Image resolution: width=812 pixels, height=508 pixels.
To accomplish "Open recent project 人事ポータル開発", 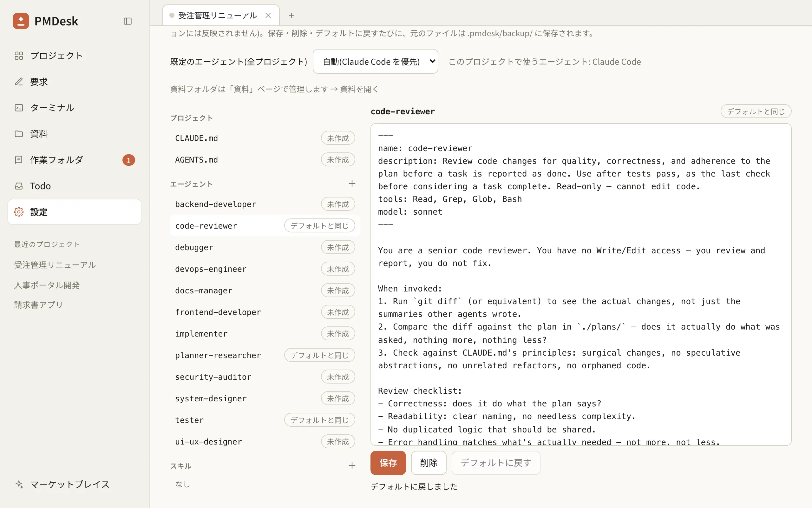I will click(x=47, y=285).
